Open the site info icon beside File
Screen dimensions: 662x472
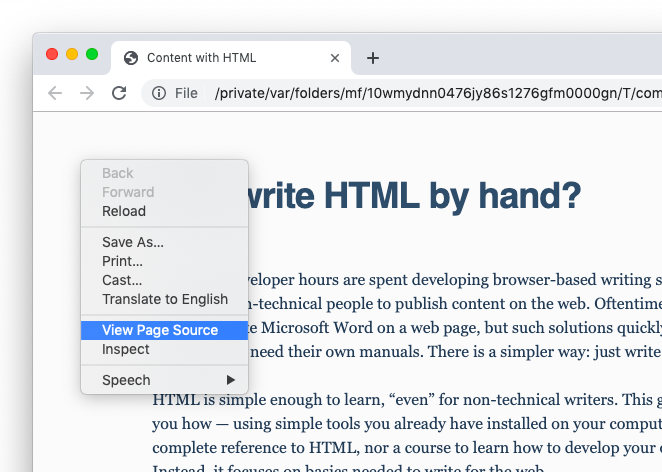tap(159, 93)
